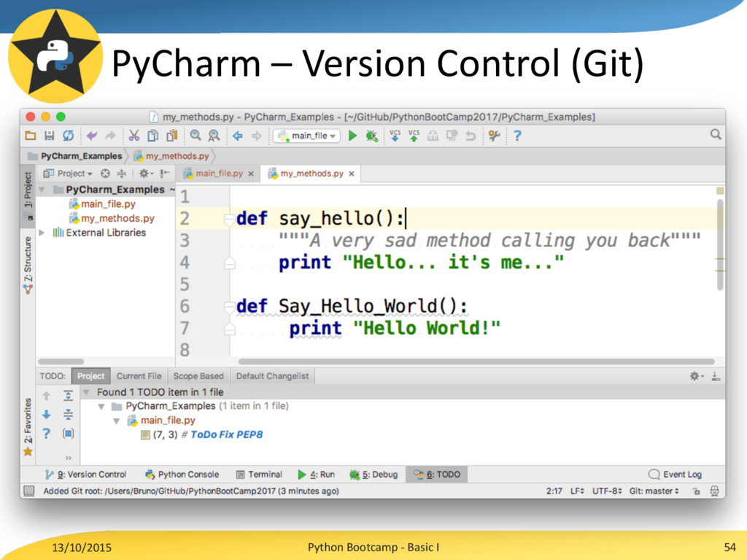747x560 pixels.
Task: Open Settings with the wrench icon
Action: (x=494, y=136)
